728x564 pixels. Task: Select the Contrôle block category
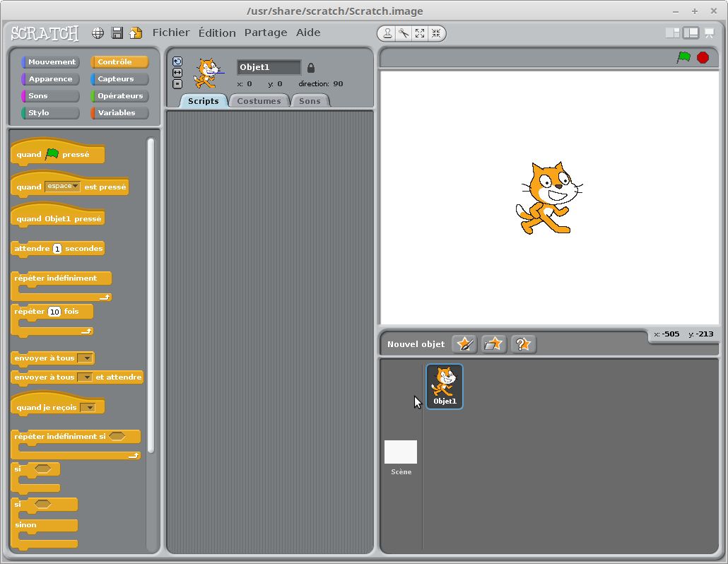119,61
